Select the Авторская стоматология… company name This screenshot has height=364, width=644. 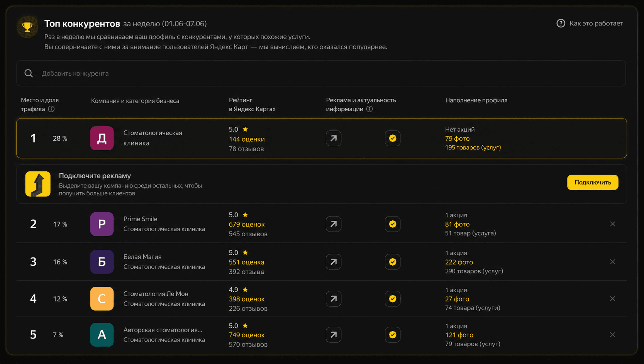[163, 330]
